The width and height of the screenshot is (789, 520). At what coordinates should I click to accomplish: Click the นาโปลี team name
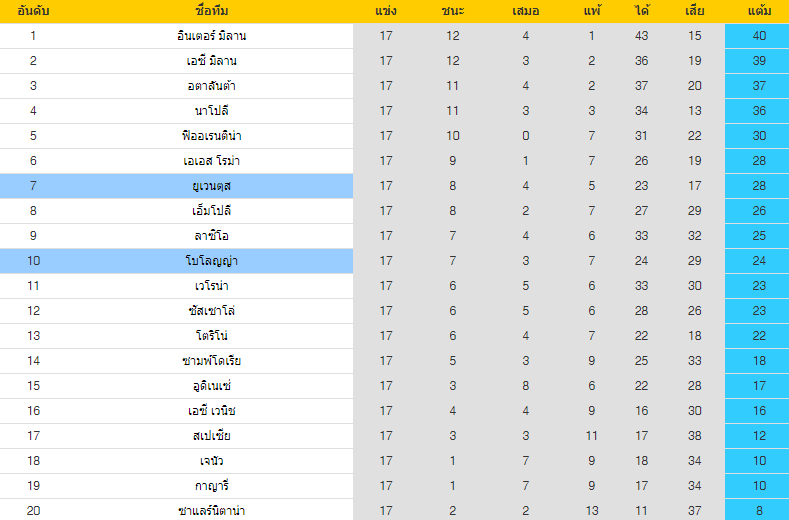point(210,111)
